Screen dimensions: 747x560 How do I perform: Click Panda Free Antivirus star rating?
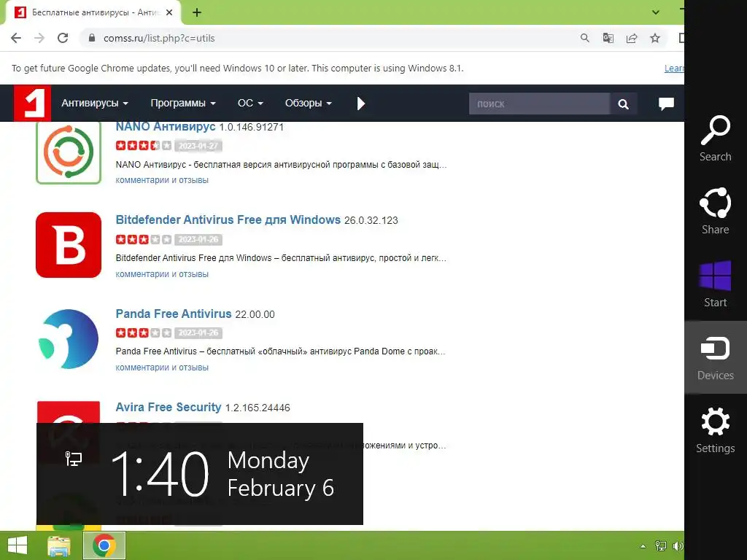144,332
